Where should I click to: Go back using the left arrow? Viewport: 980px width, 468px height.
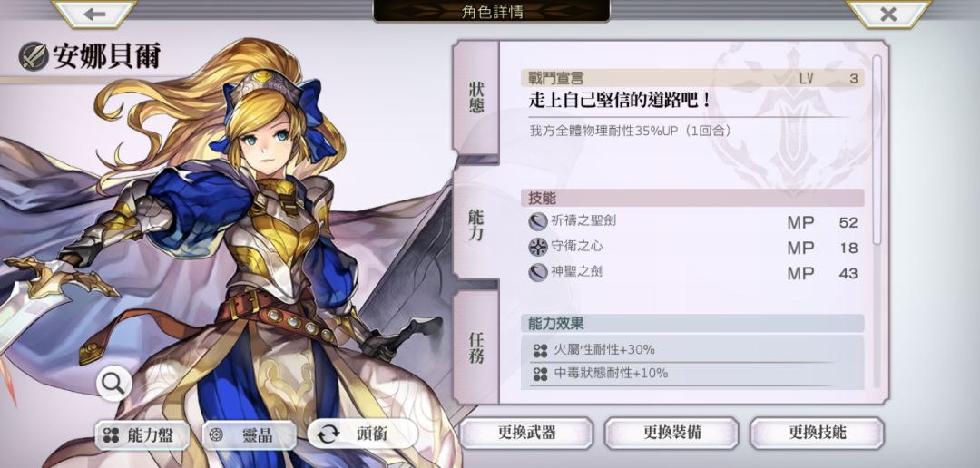pos(94,14)
